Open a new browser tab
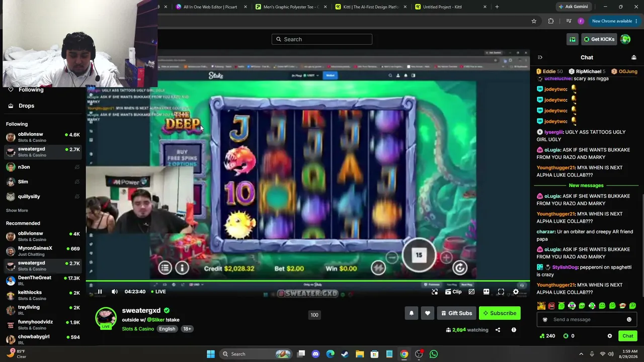 pyautogui.click(x=497, y=7)
